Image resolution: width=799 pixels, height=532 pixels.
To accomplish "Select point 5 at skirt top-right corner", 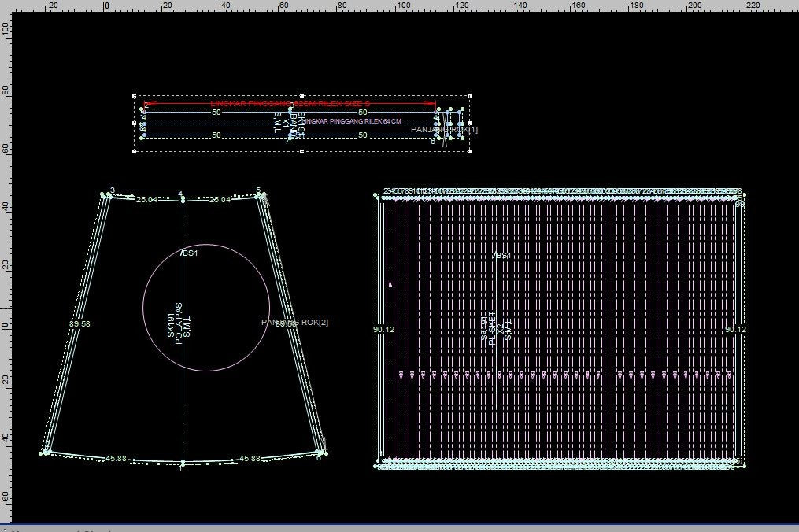I will [x=258, y=190].
